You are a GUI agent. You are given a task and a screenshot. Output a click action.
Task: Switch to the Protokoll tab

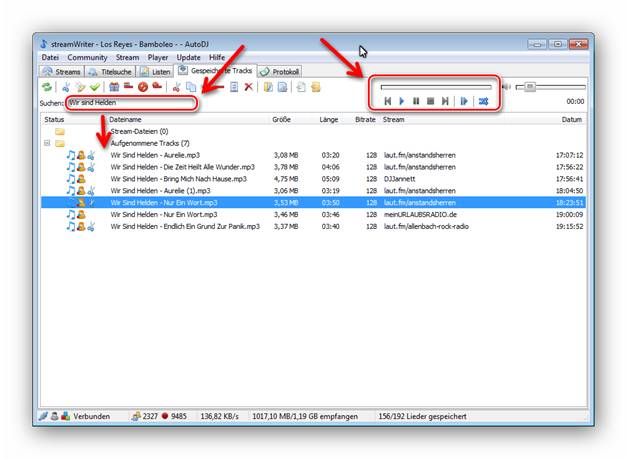(x=280, y=72)
